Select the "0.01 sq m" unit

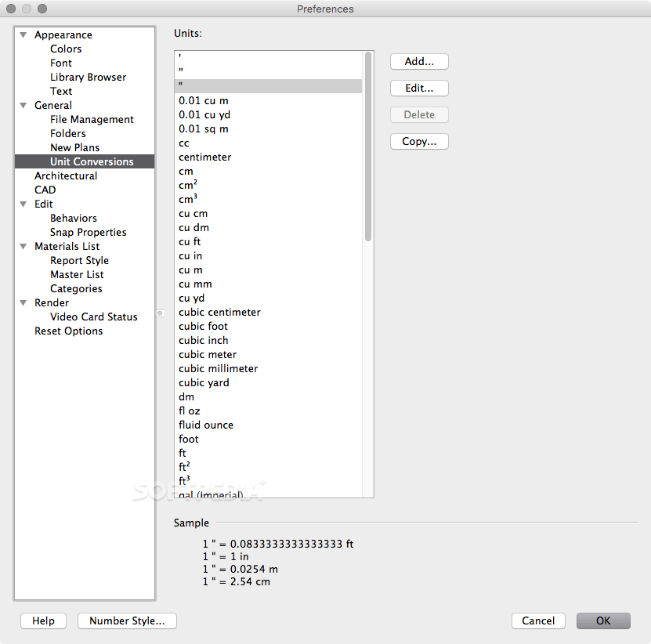pyautogui.click(x=268, y=128)
